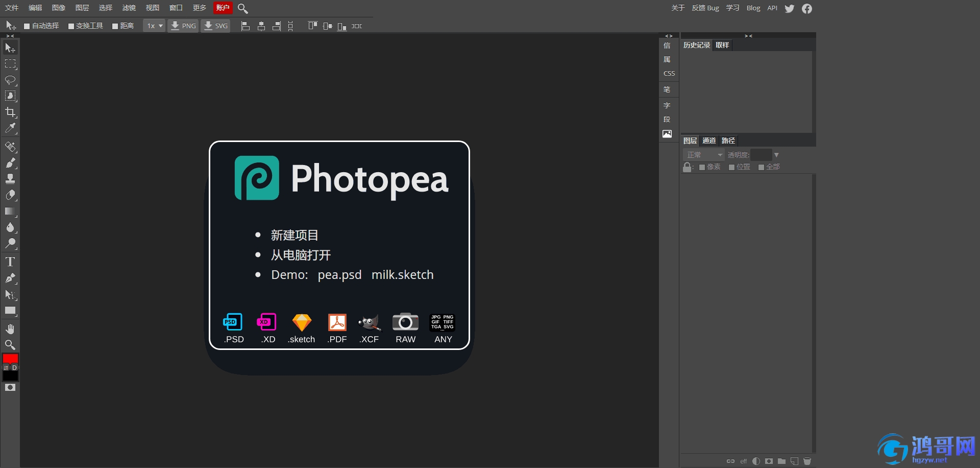Click the SVG export button

[x=215, y=26]
